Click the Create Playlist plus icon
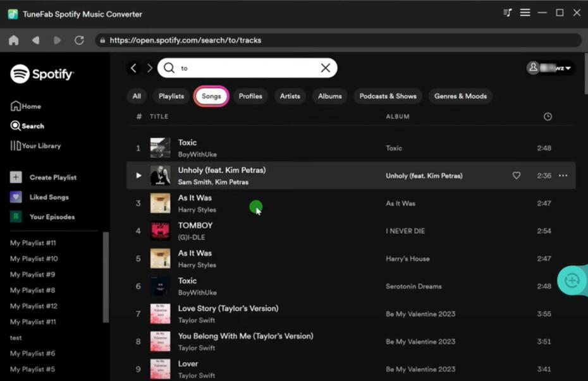This screenshot has width=588, height=381. coord(16,177)
